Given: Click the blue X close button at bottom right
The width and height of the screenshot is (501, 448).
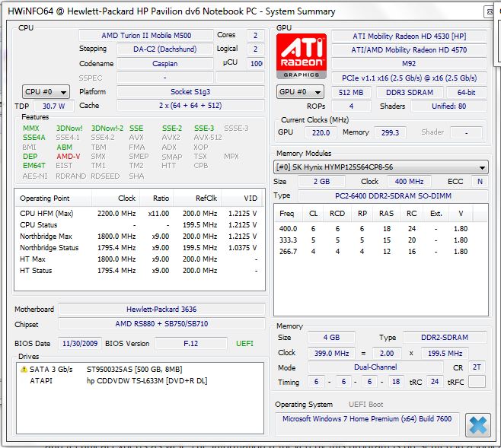Looking at the screenshot, I should 478,425.
